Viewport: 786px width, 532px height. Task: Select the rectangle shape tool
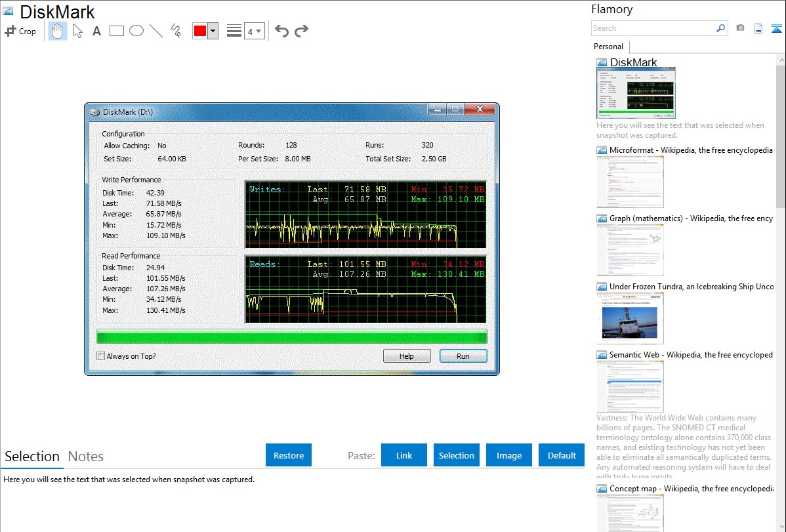116,31
